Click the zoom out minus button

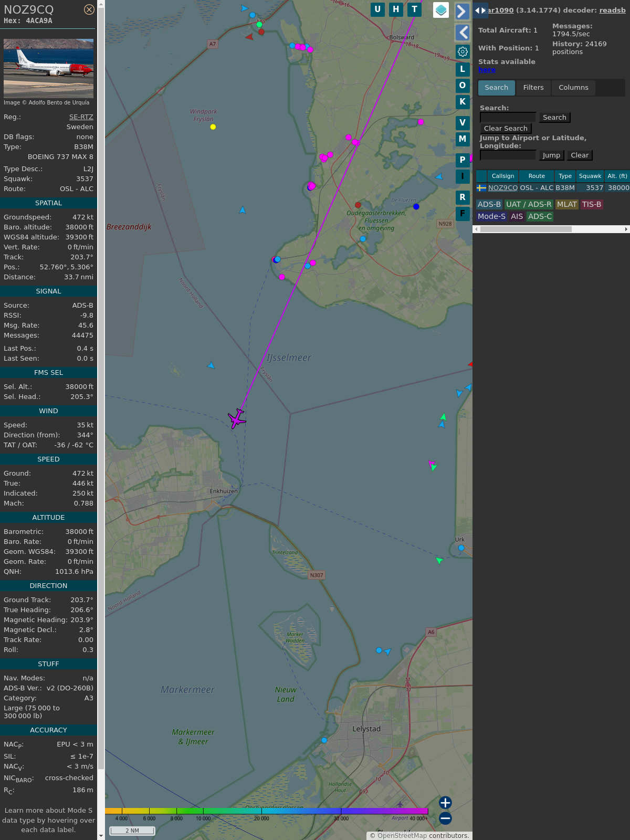445,818
